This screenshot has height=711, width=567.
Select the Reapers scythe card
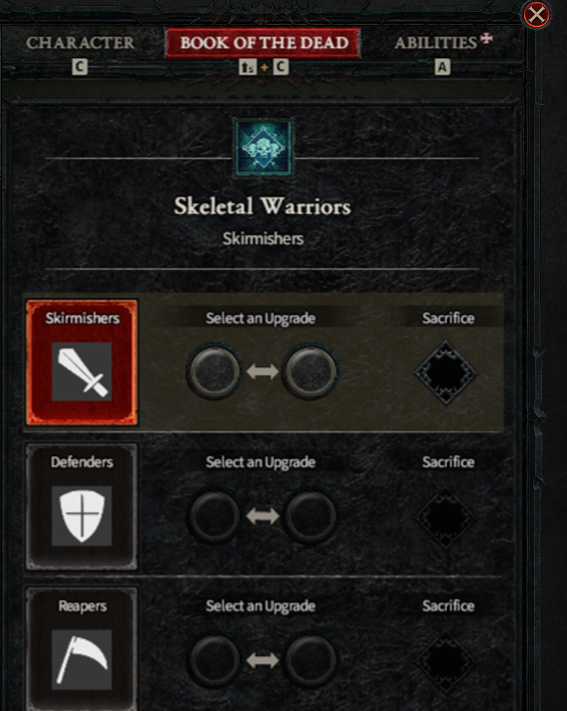(x=82, y=649)
